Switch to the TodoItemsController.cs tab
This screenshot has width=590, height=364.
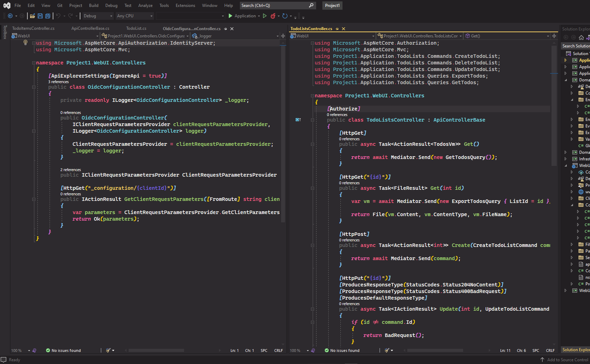click(33, 28)
